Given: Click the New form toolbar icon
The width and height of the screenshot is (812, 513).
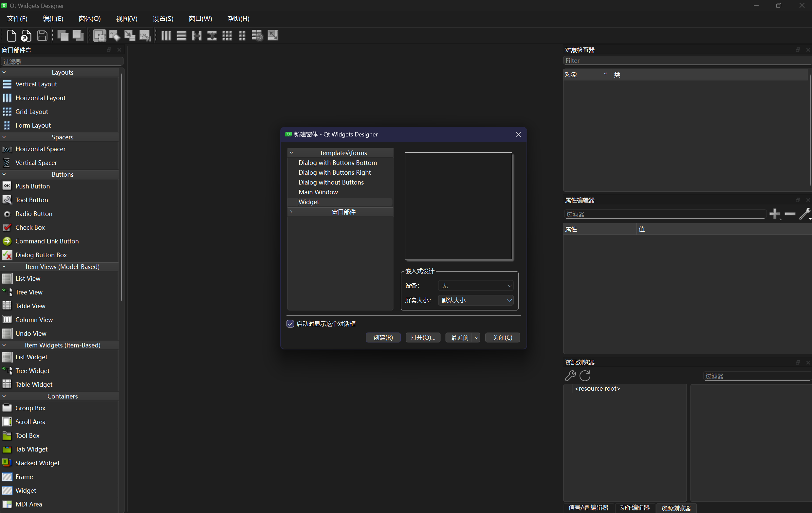Looking at the screenshot, I should (11, 35).
